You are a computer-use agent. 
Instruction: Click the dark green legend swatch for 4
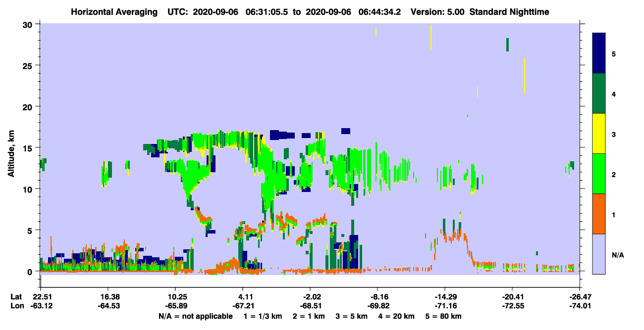pos(599,94)
